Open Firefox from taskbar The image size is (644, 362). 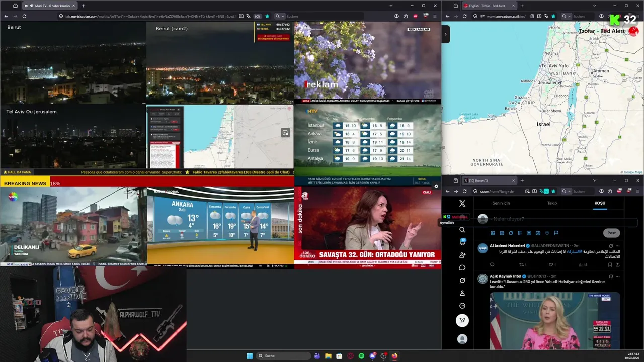[x=394, y=356]
